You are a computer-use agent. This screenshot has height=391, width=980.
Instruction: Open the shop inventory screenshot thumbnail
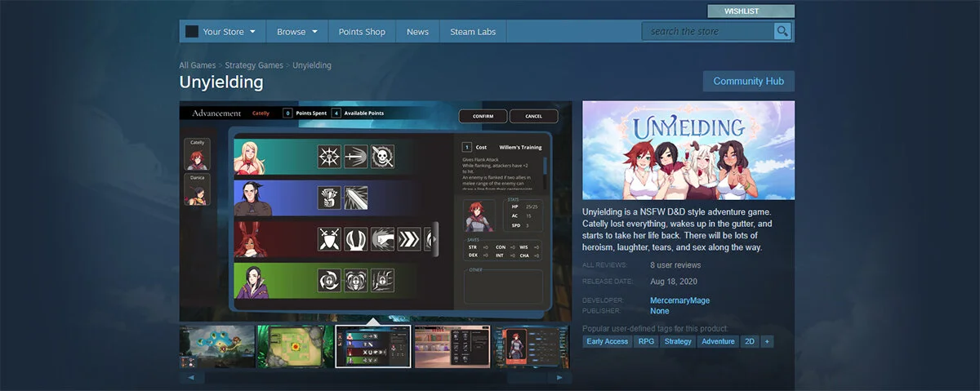click(452, 346)
